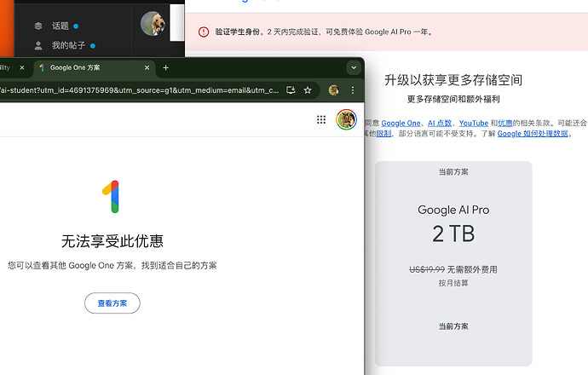Click the Google One logo
The width and height of the screenshot is (588, 375).
click(112, 197)
